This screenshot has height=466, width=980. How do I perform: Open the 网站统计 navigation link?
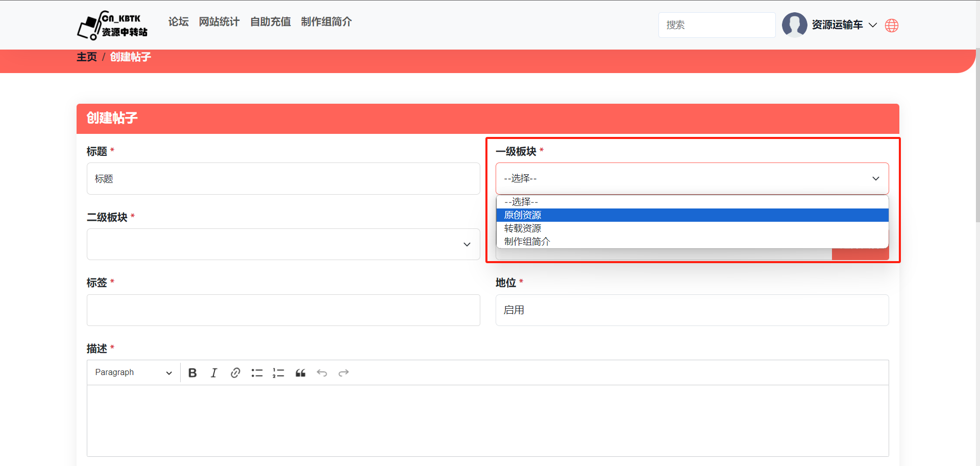[219, 22]
